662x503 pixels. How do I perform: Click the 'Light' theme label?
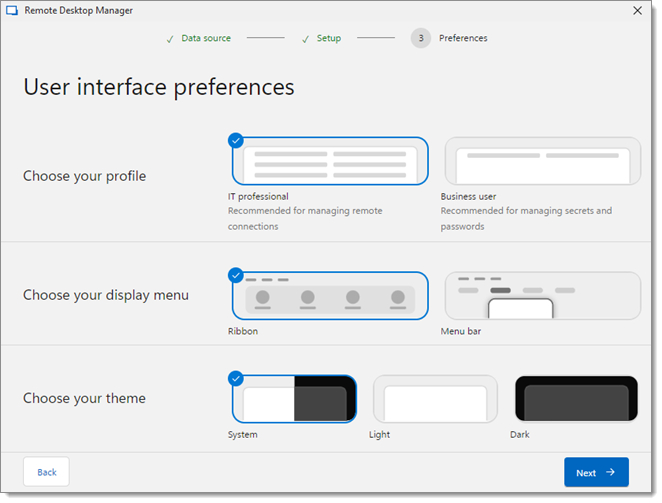pyautogui.click(x=380, y=435)
